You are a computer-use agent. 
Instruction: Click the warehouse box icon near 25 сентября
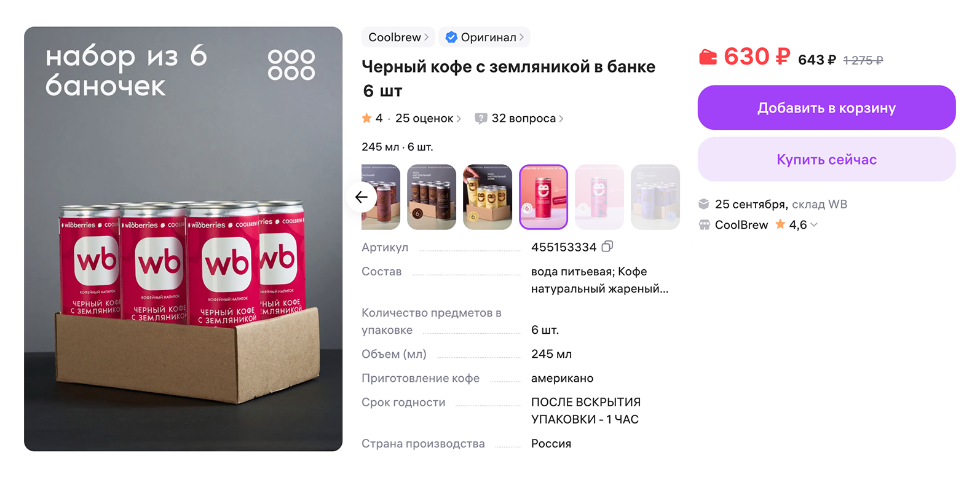pos(704,204)
